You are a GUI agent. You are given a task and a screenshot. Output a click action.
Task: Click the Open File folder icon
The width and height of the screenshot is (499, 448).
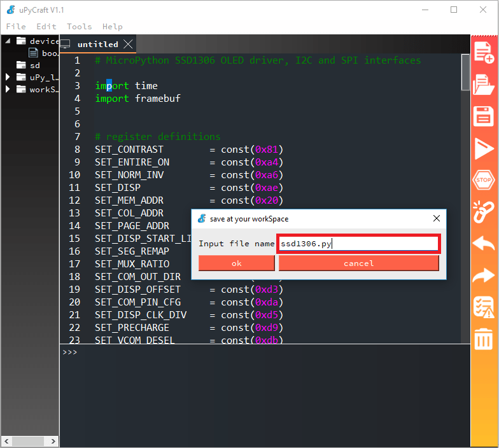click(484, 84)
